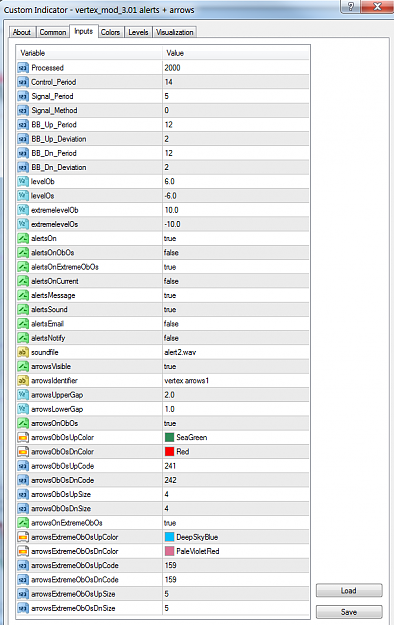Click the icon beside arrowsUpperGap

[x=23, y=395]
